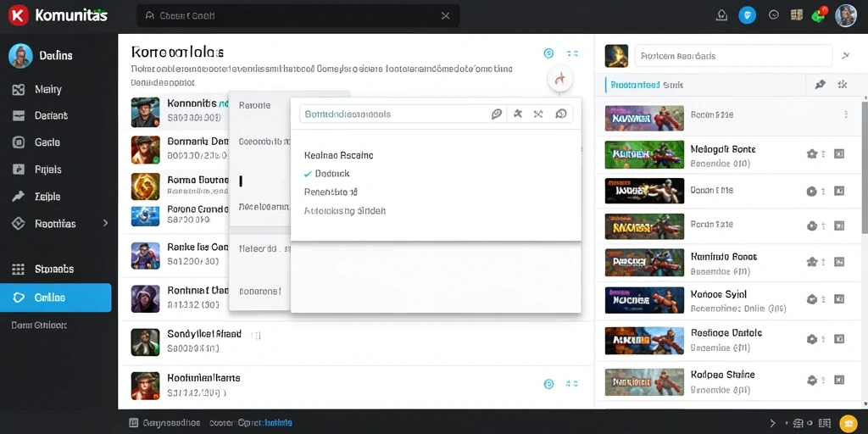Choose Renentsto 18 in popup menu
The width and height of the screenshot is (868, 434).
tap(331, 192)
